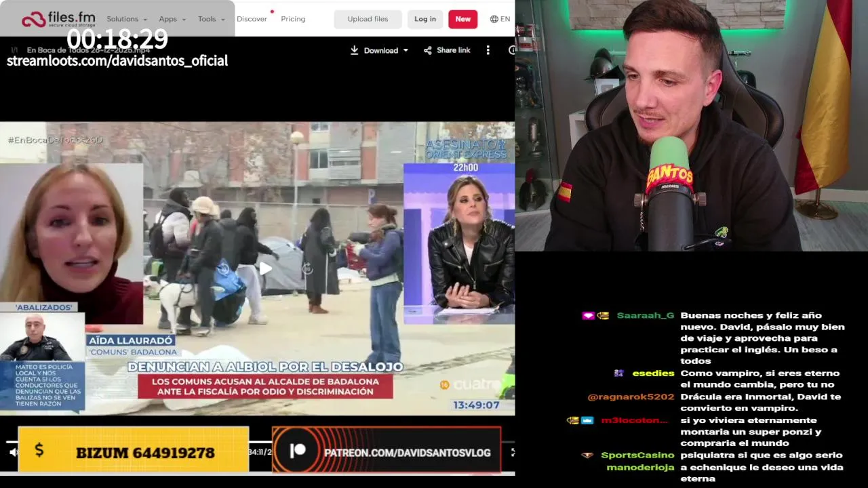This screenshot has height=488, width=868.
Task: Open the three-dot more options menu
Action: tap(487, 50)
